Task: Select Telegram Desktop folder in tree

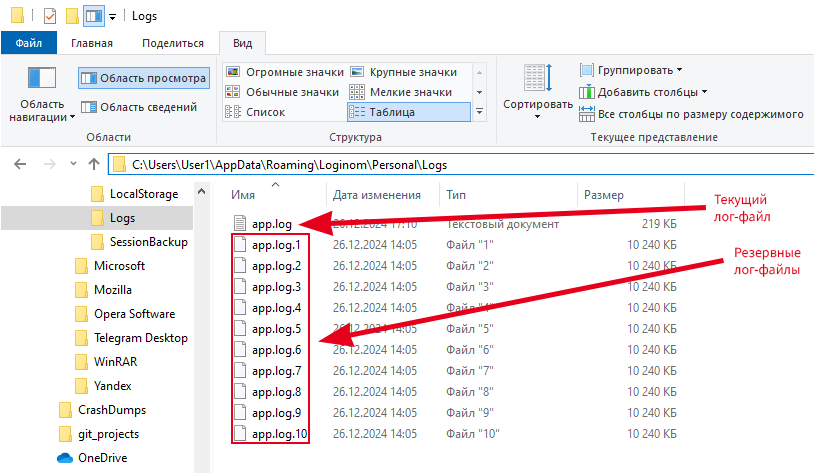Action: 131,337
